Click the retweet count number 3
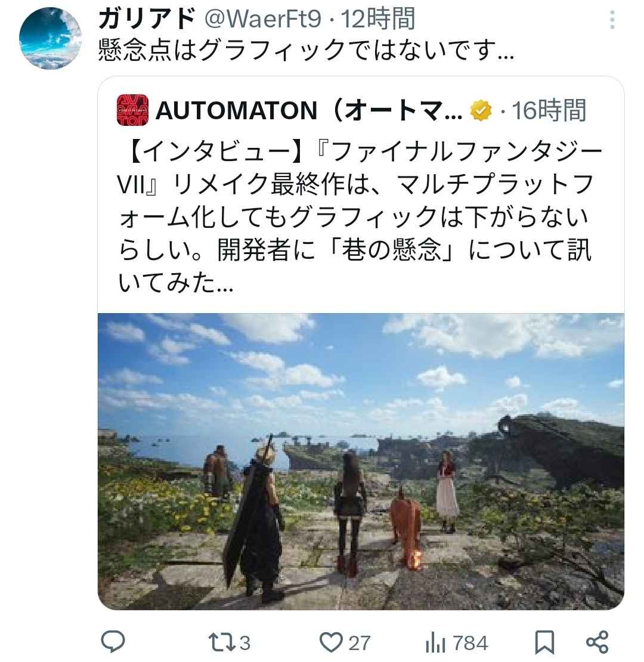Screen dimensions: 644x662 (x=245, y=644)
